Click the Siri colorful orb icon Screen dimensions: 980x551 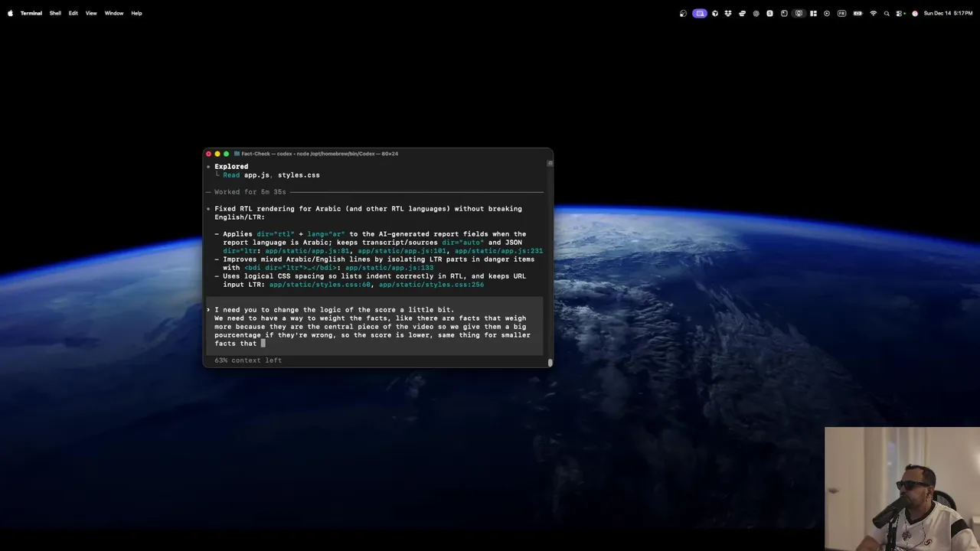point(915,13)
